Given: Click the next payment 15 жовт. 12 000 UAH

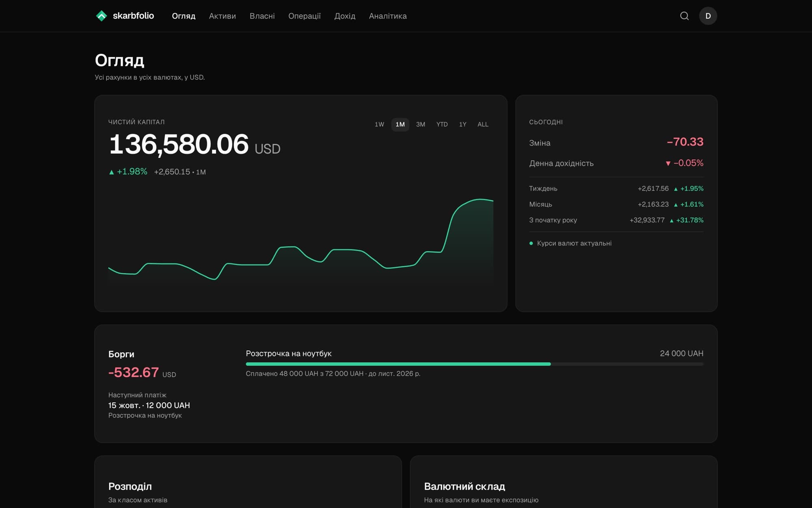Looking at the screenshot, I should [149, 405].
